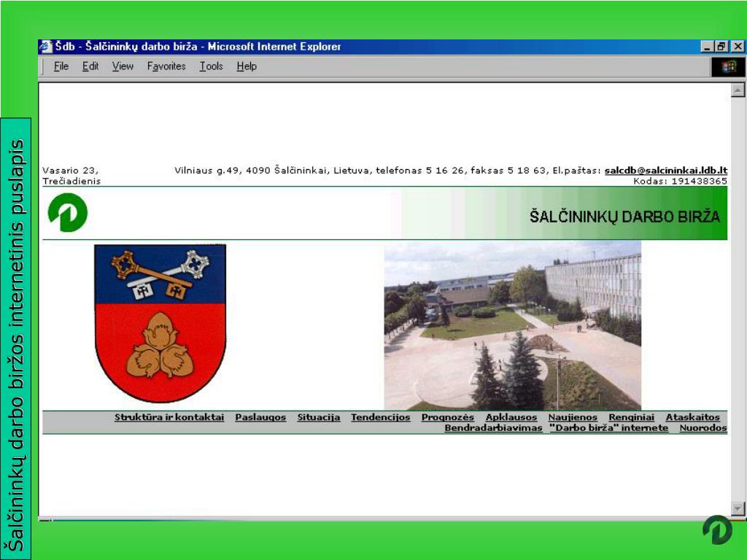Open the Prognozės link

click(448, 417)
